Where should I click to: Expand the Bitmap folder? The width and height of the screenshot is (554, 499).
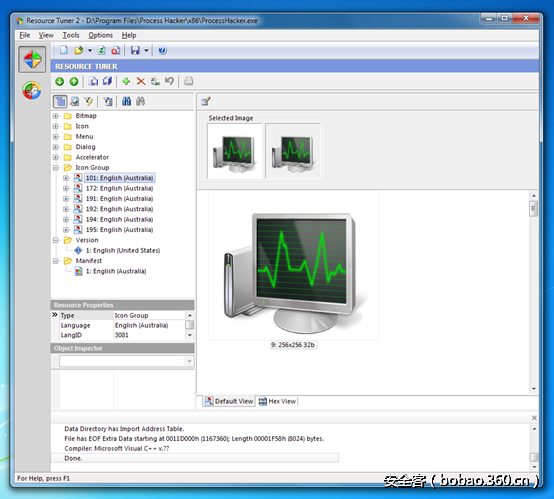pyautogui.click(x=55, y=116)
